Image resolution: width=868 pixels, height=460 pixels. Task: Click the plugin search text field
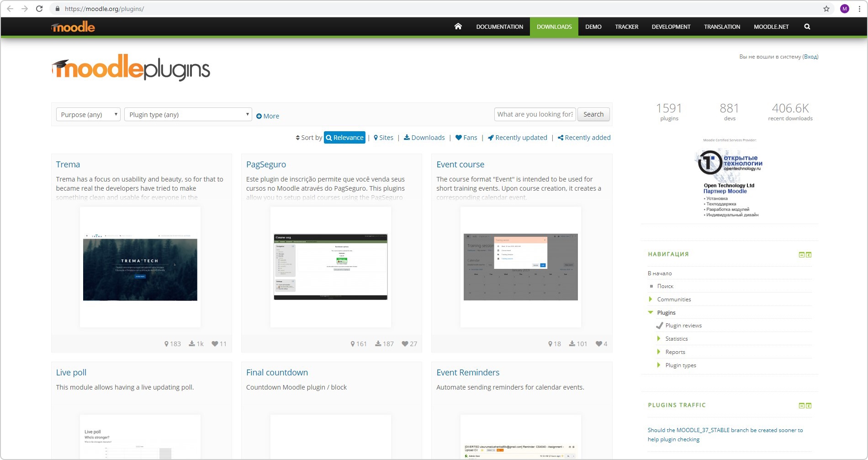pyautogui.click(x=535, y=114)
